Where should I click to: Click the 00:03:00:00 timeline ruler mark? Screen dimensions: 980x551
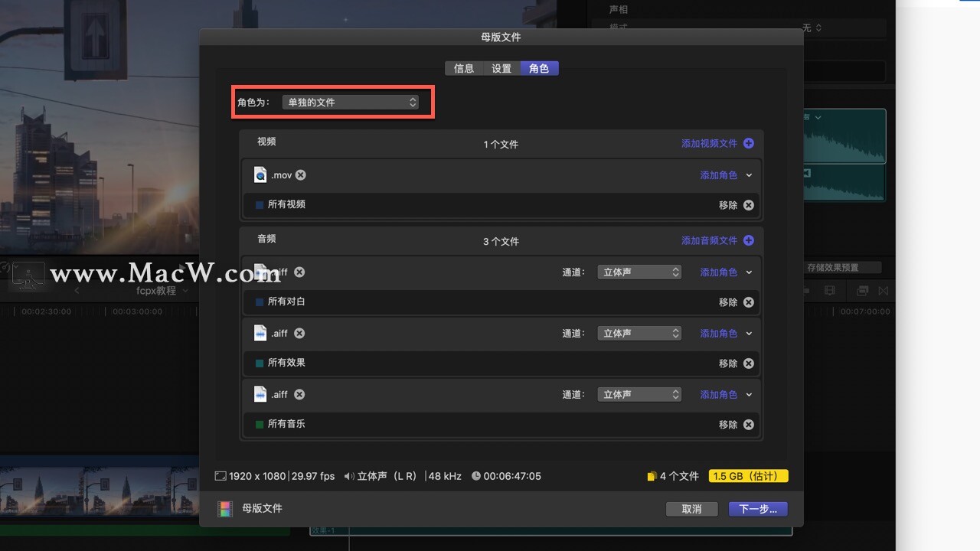click(x=138, y=311)
